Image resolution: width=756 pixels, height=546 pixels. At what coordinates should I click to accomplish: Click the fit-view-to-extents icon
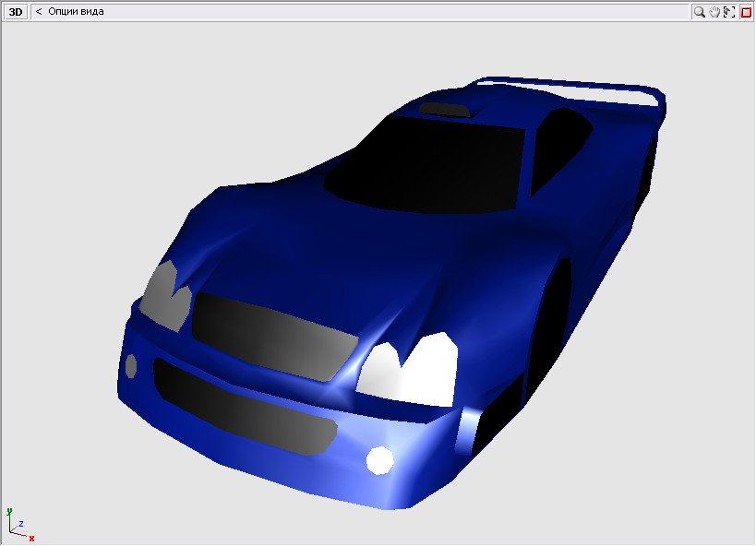tap(729, 12)
